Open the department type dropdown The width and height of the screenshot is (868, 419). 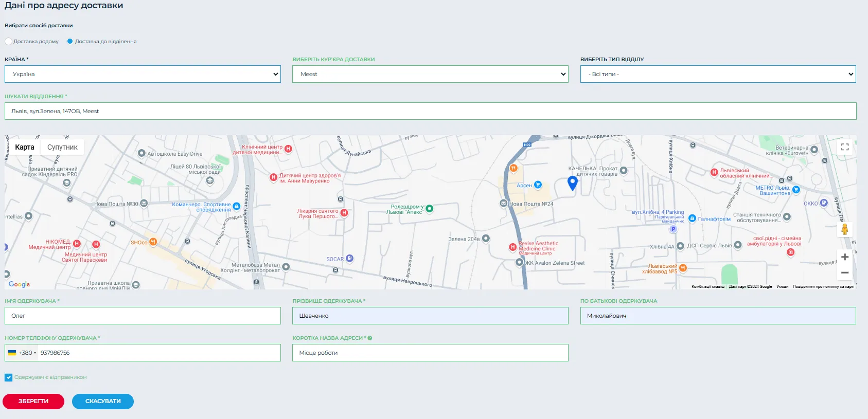click(x=718, y=74)
